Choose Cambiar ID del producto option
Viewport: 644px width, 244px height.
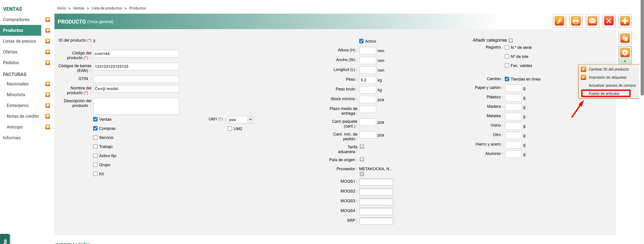coord(609,69)
